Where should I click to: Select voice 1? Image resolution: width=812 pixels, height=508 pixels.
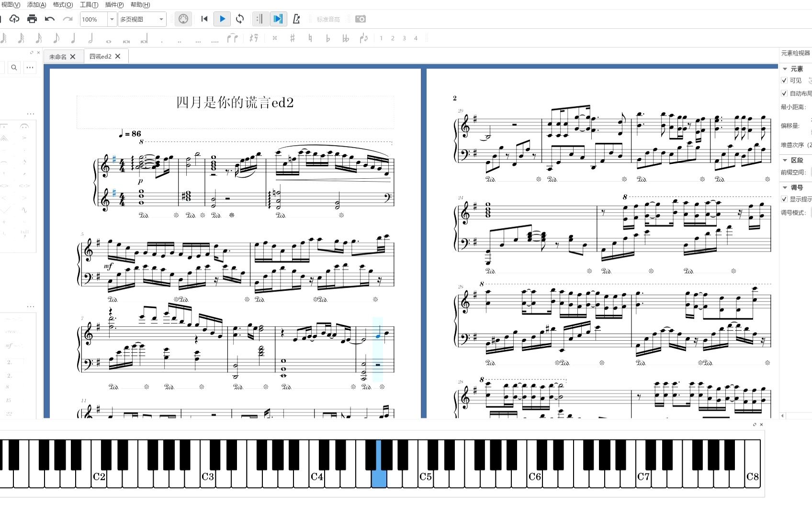(x=381, y=38)
